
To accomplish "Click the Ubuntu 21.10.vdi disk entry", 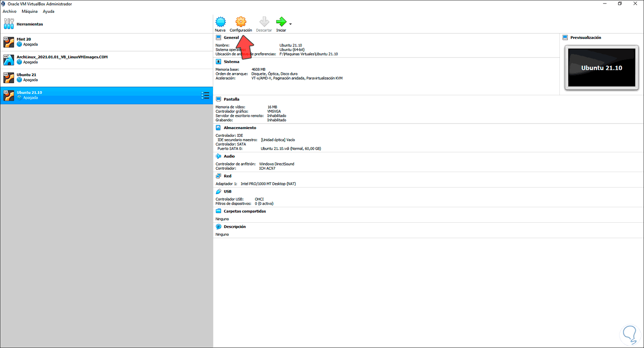I will coord(291,148).
